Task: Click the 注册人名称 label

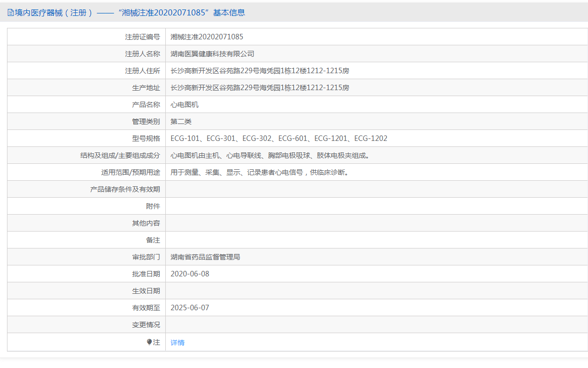Action: click(142, 54)
